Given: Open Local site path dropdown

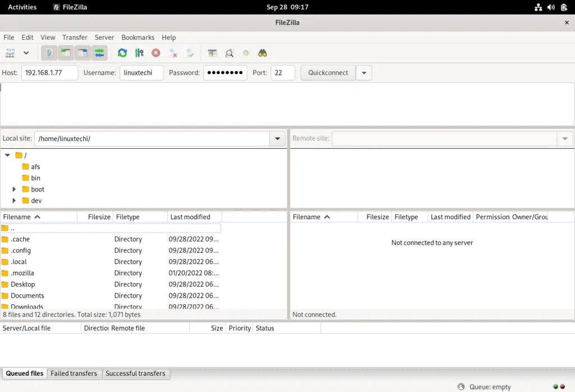Looking at the screenshot, I should [277, 139].
